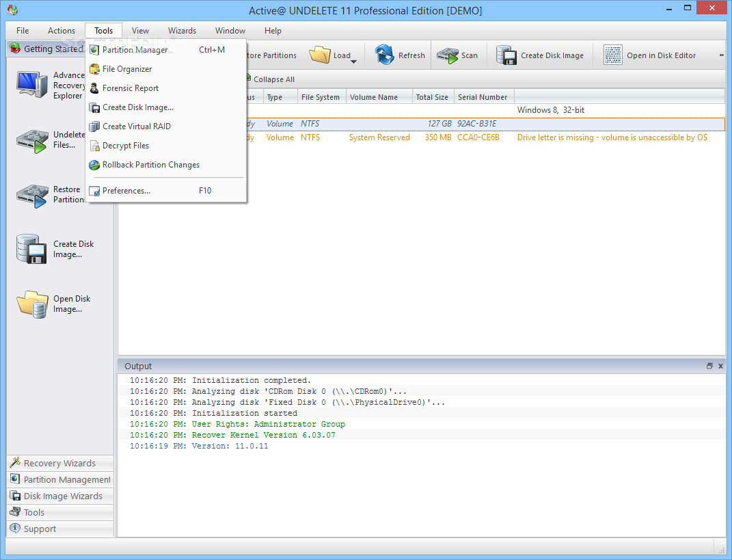Click the File Organizer menu icon
The height and width of the screenshot is (560, 732).
94,68
